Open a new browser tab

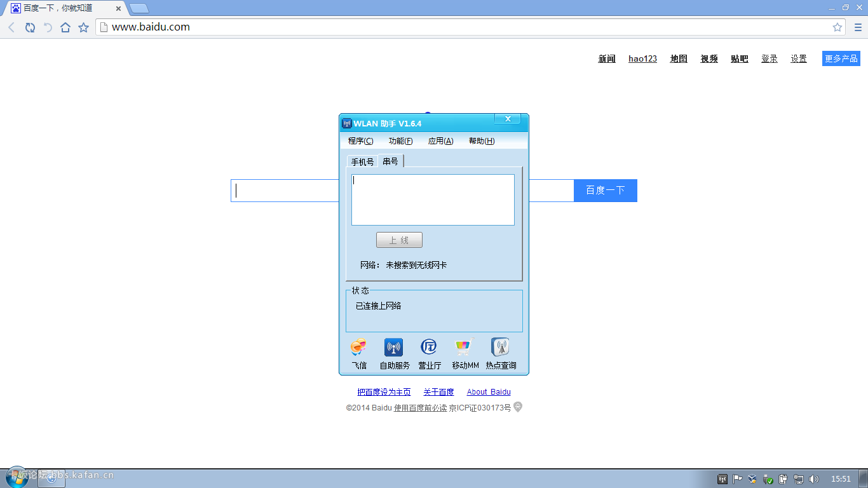pyautogui.click(x=139, y=8)
